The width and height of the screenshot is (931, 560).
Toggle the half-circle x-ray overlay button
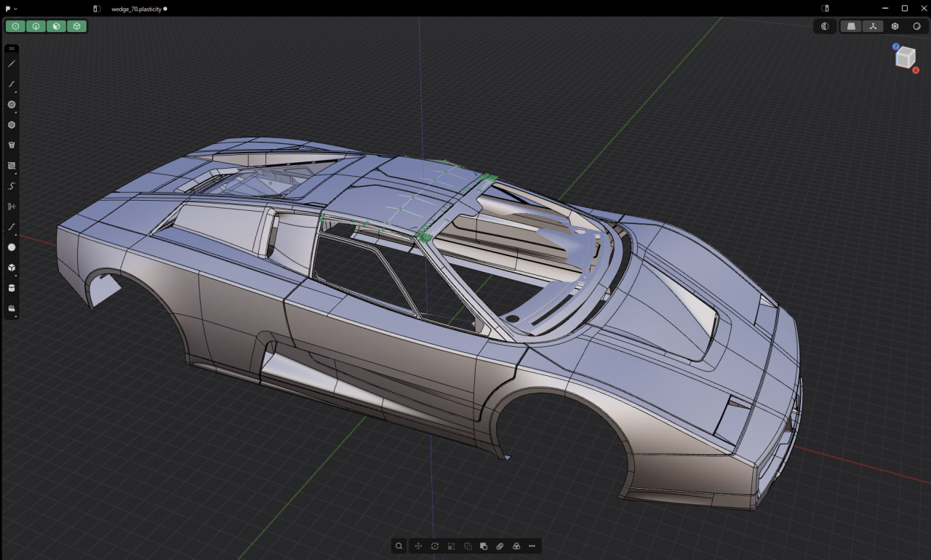coord(825,26)
